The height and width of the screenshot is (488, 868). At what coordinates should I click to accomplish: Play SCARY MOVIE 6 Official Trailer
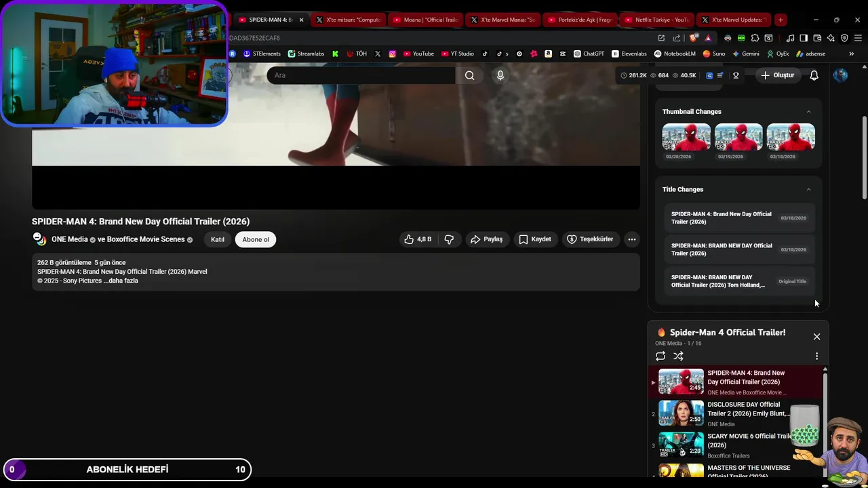pos(736,445)
